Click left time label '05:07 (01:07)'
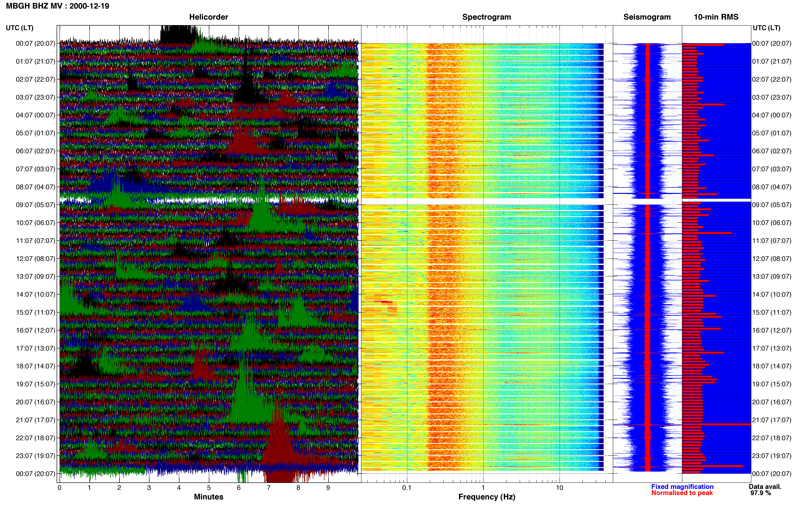The image size is (812, 508). click(x=35, y=133)
